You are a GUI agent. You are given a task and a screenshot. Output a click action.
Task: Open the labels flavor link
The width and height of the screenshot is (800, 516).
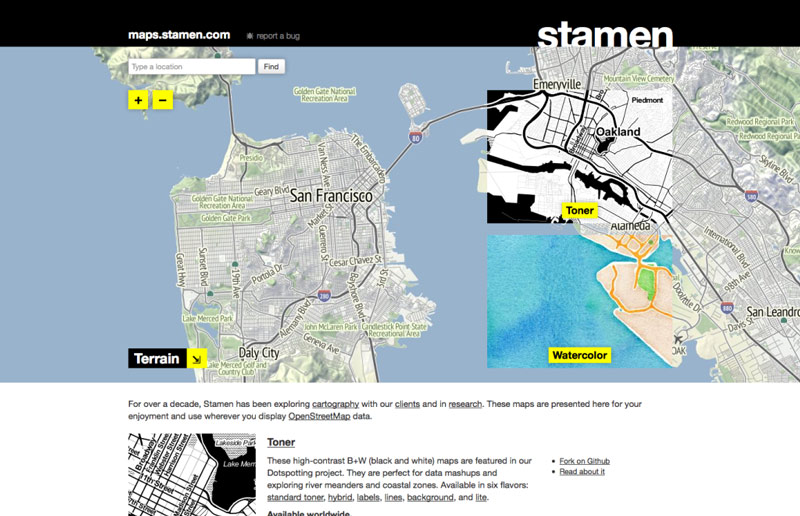coord(368,497)
